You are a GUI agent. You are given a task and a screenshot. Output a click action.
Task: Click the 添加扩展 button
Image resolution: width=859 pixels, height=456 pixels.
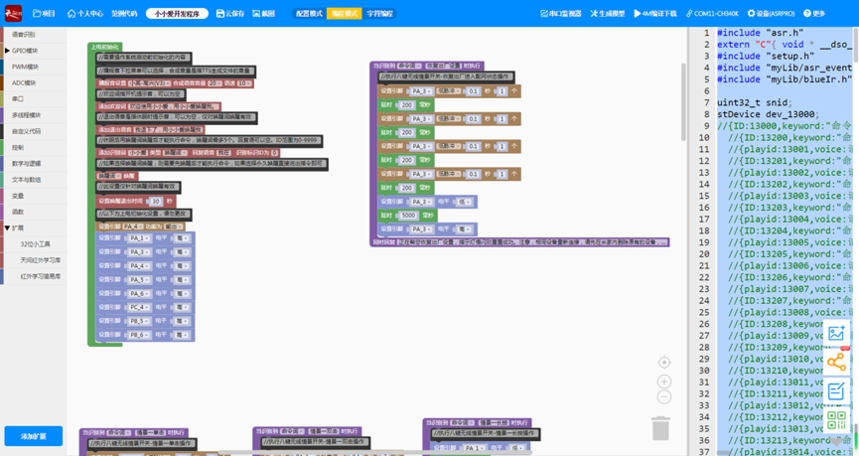coord(33,436)
